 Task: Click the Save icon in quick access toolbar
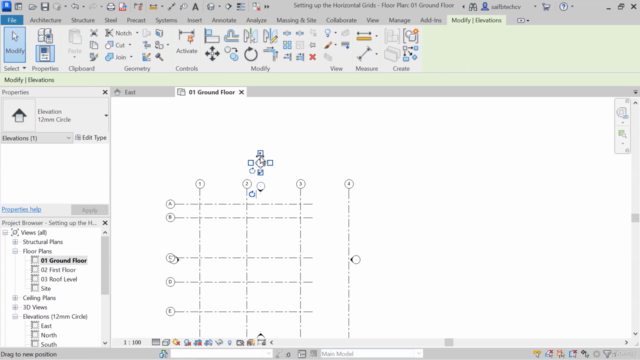coord(45,7)
